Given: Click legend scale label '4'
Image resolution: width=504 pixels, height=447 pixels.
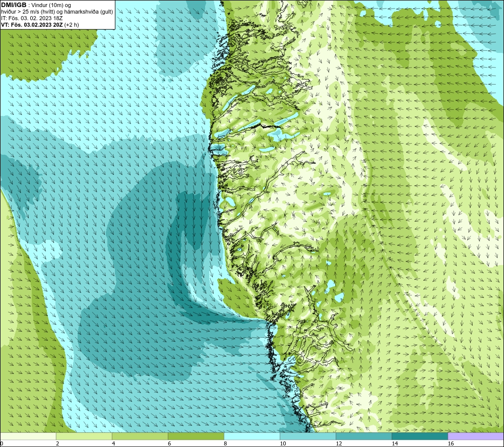Looking at the screenshot, I should click(x=113, y=444).
